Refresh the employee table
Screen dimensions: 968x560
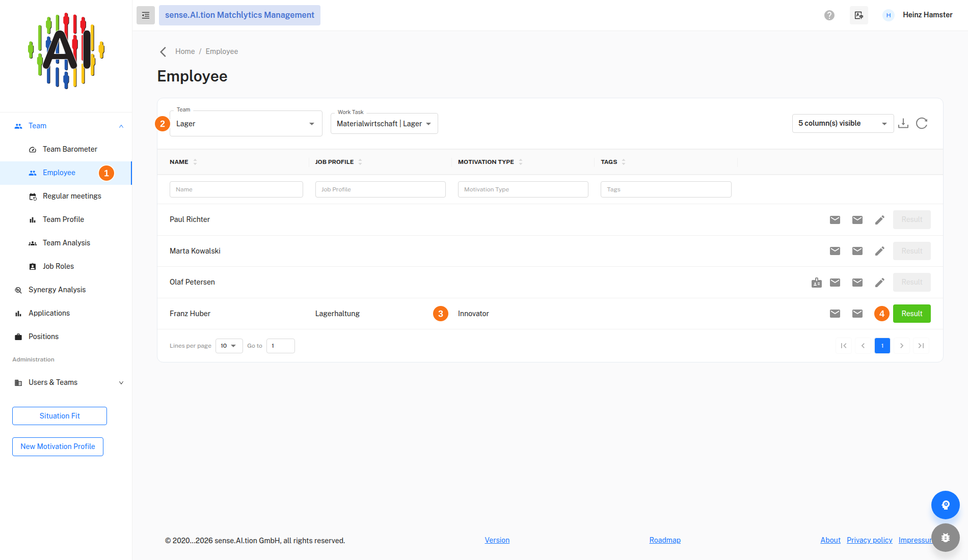pyautogui.click(x=922, y=123)
